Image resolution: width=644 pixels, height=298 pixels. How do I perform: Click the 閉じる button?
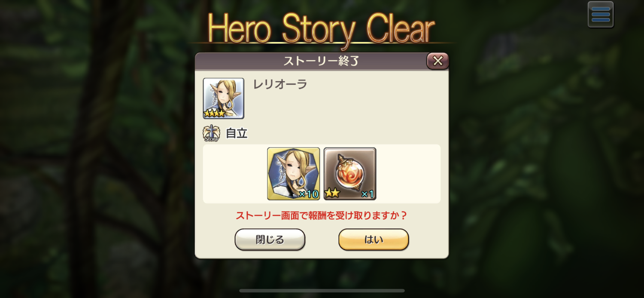270,240
